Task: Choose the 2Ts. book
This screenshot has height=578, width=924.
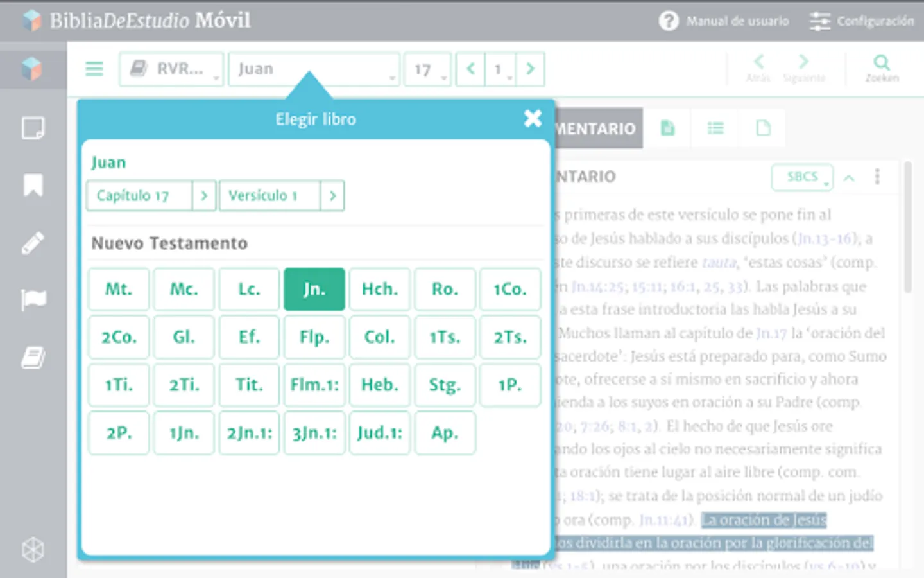Action: (x=510, y=337)
